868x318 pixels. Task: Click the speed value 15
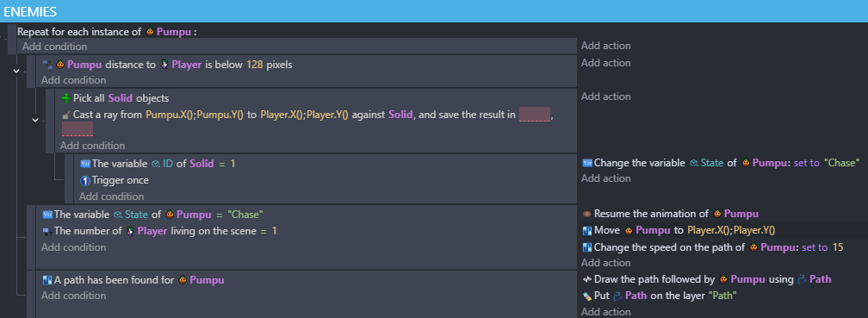click(x=838, y=247)
